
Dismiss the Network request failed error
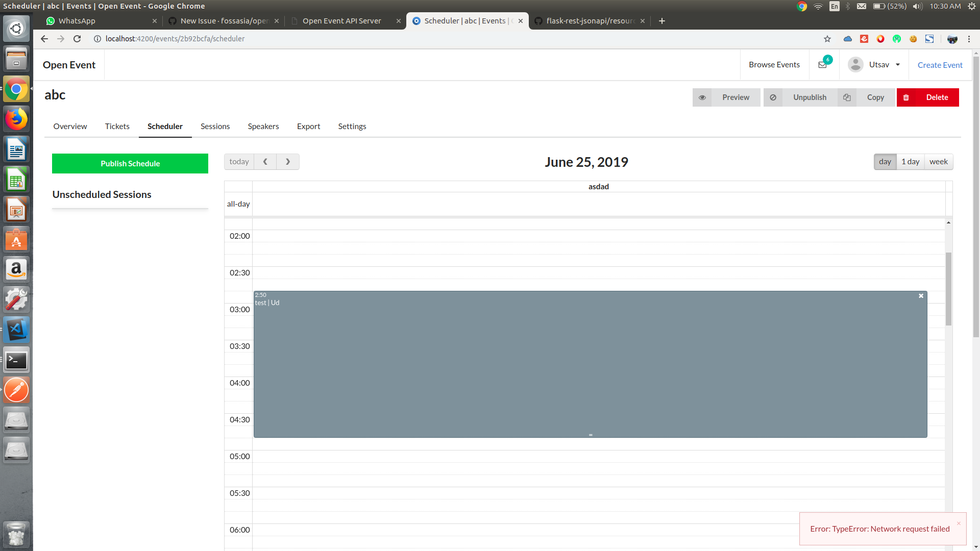tap(959, 523)
